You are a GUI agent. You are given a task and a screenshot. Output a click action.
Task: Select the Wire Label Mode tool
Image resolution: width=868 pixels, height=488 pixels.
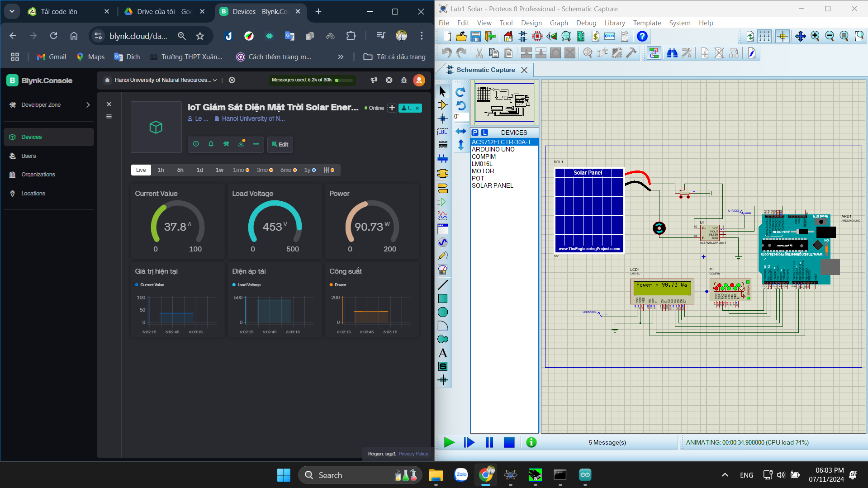pos(442,132)
